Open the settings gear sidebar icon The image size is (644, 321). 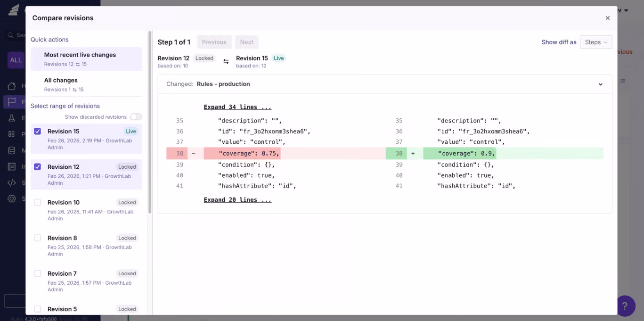(12, 199)
